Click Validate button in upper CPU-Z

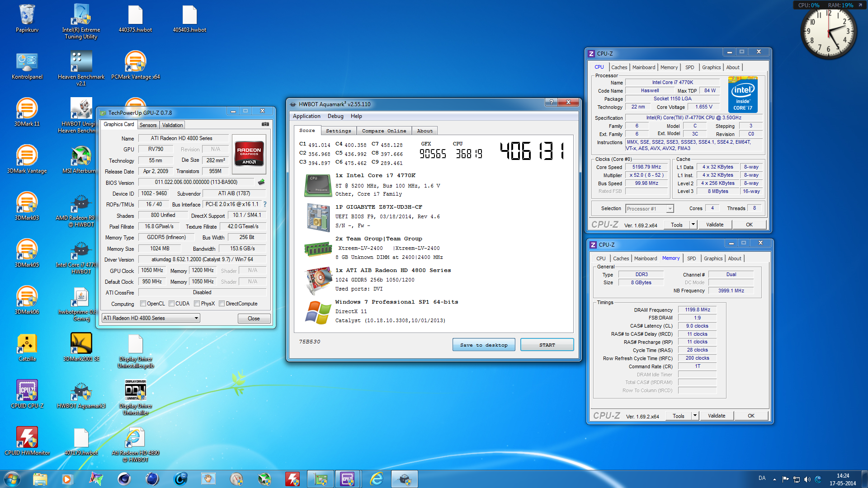(x=715, y=225)
